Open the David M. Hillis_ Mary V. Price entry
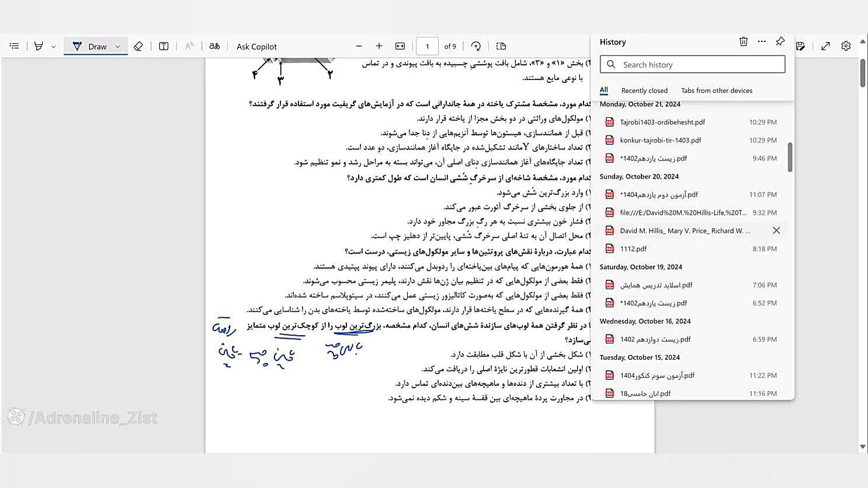Screen dimensions: 868x488 tap(692, 231)
